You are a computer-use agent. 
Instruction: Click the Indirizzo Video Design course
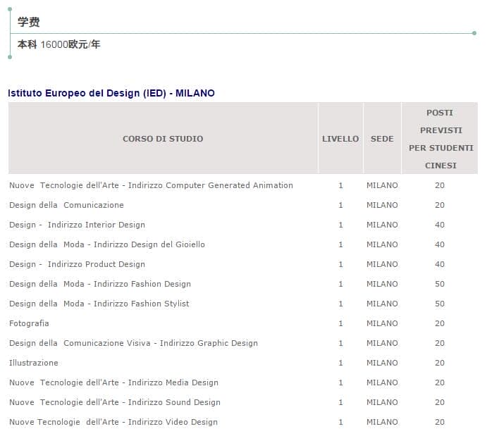point(113,422)
